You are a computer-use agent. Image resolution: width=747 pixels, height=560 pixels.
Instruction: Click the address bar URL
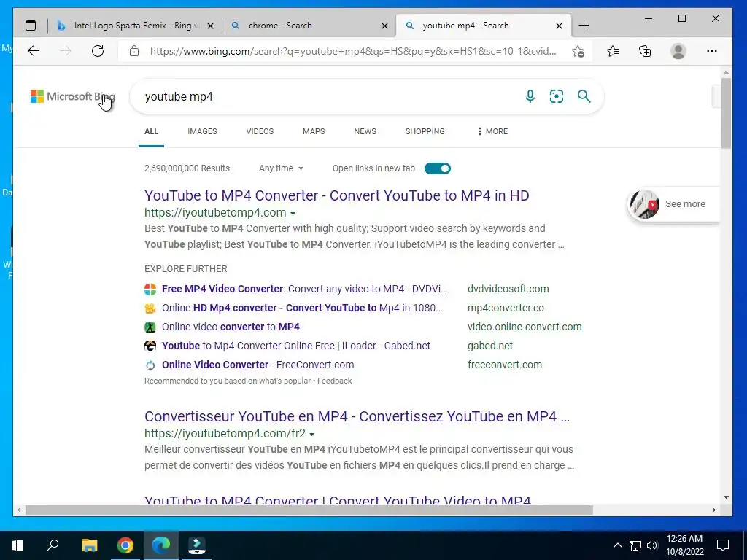353,51
